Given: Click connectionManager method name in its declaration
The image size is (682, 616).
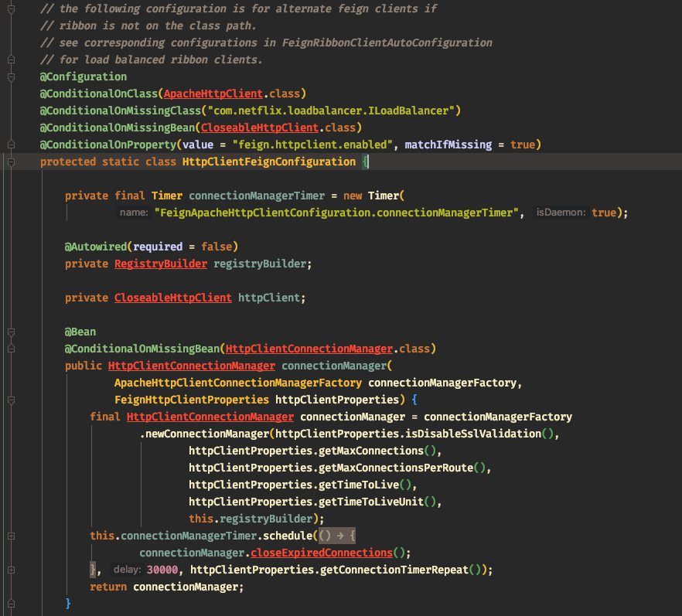Looking at the screenshot, I should coord(334,366).
